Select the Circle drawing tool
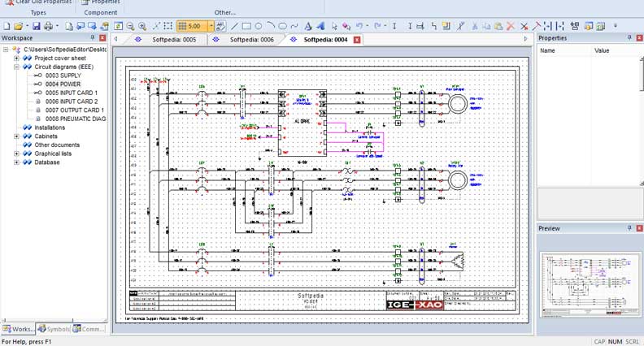Image resolution: width=644 pixels, height=346 pixels. tap(259, 26)
